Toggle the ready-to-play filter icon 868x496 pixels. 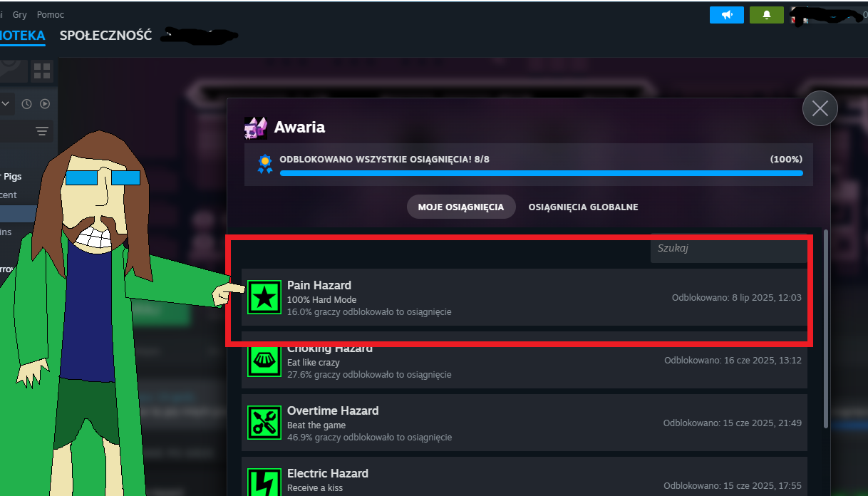[45, 104]
